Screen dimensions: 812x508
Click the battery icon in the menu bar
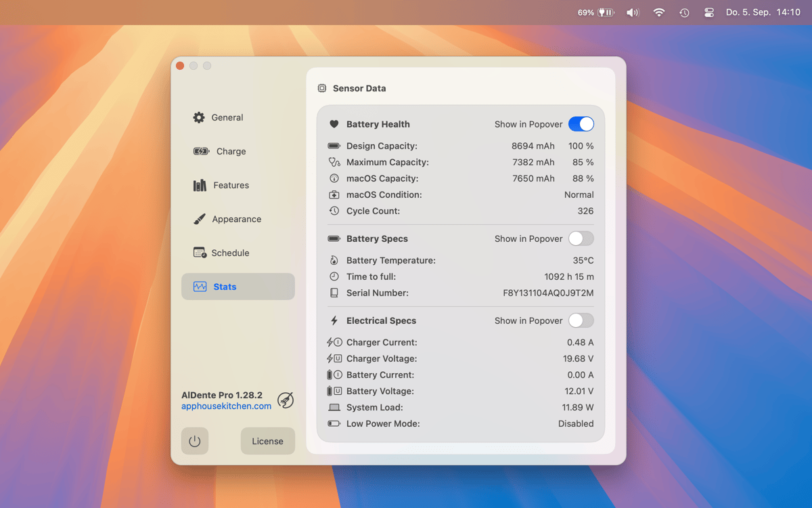point(606,12)
